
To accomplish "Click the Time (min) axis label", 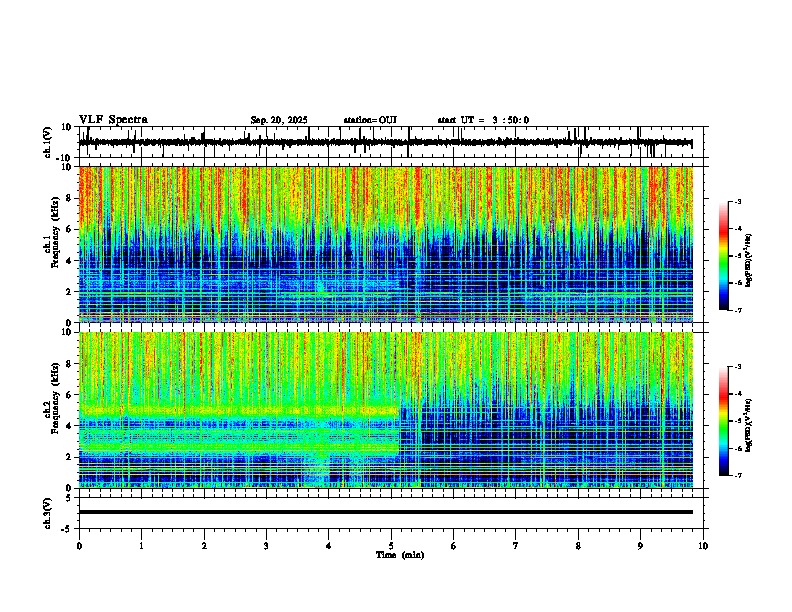I will pos(400,555).
